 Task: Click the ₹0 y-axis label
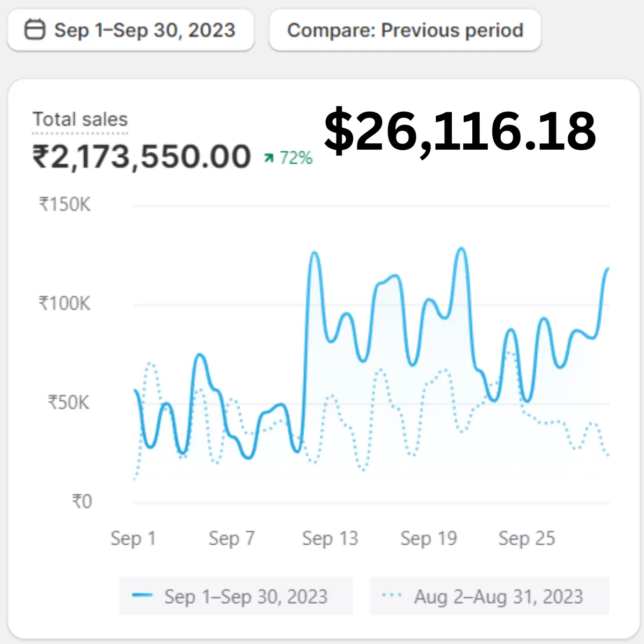pyautogui.click(x=82, y=502)
